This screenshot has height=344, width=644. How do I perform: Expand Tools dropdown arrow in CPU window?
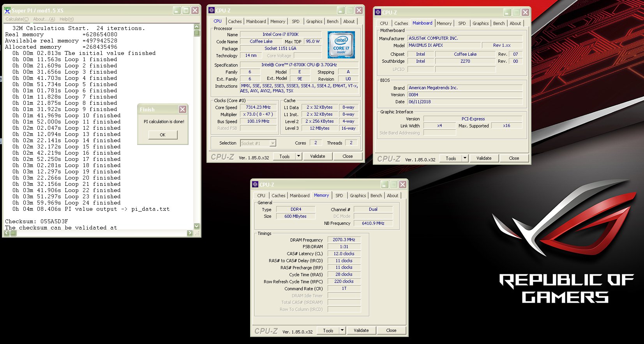coord(299,157)
